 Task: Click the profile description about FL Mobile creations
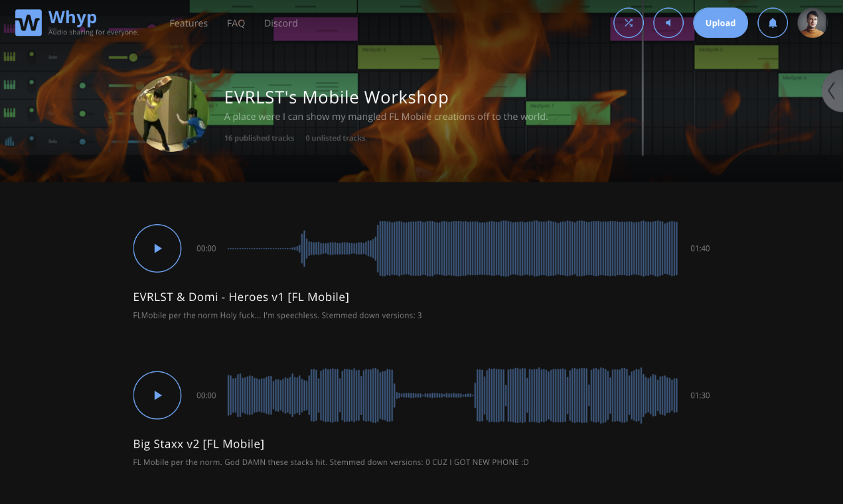point(386,117)
